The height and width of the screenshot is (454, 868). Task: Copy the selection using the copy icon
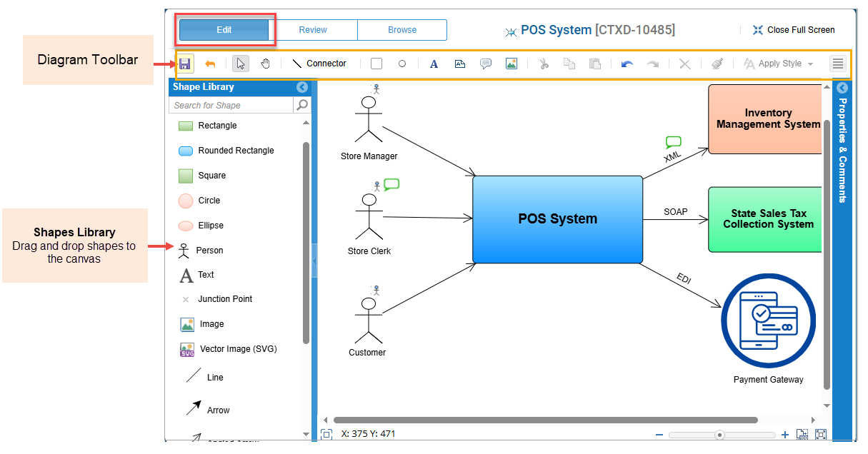(569, 64)
